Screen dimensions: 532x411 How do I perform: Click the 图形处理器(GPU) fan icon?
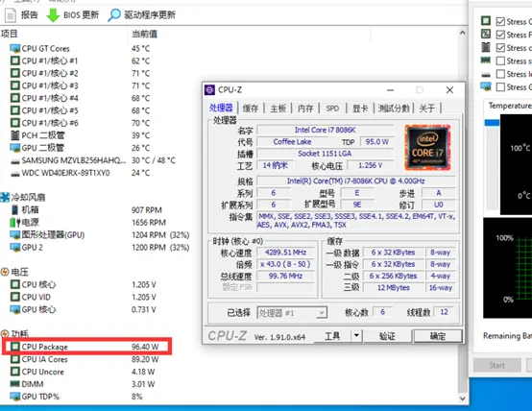pos(15,235)
